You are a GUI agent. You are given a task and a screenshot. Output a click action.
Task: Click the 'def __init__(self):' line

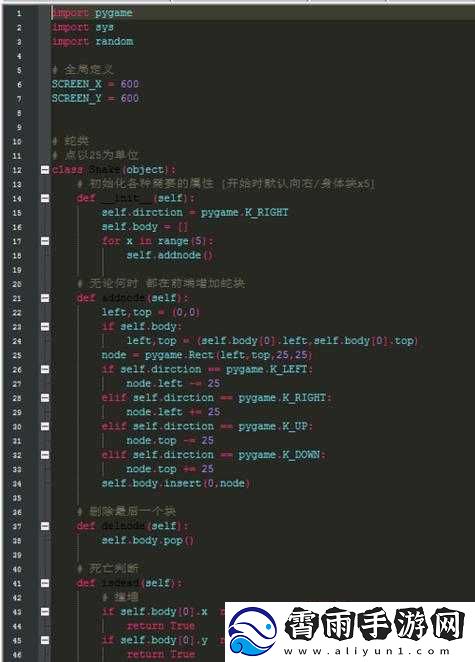click(x=136, y=198)
